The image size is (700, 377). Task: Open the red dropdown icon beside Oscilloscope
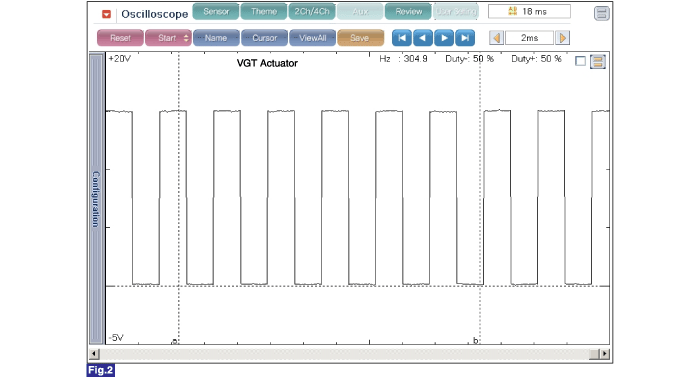[106, 14]
